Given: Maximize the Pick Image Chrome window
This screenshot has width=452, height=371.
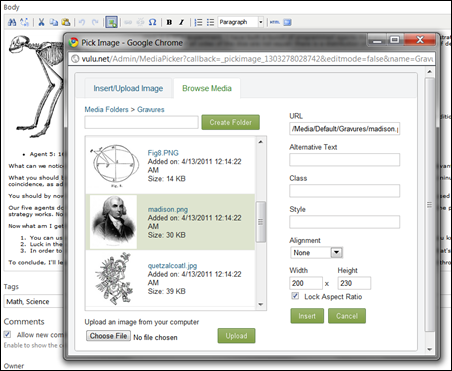Looking at the screenshot, I should coord(395,41).
